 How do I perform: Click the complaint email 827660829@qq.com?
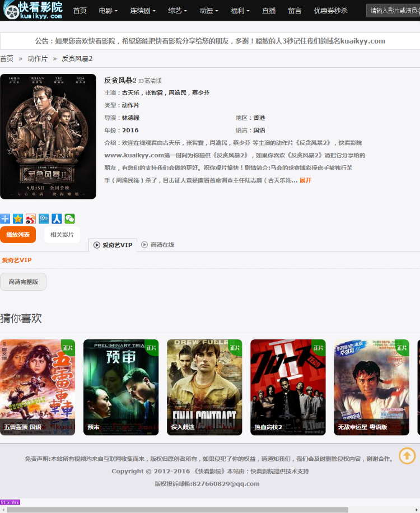(226, 483)
